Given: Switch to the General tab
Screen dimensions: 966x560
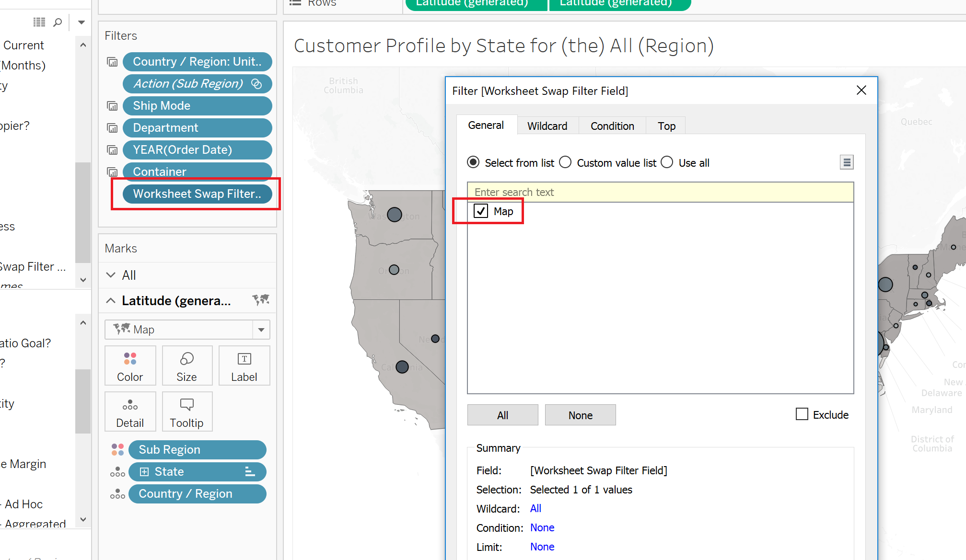Looking at the screenshot, I should click(x=486, y=126).
